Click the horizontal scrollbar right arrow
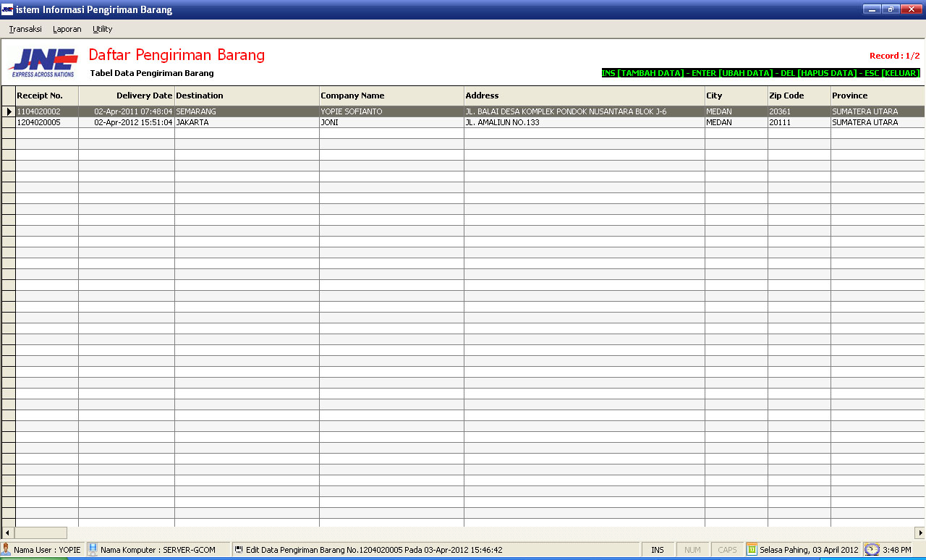 [x=919, y=533]
